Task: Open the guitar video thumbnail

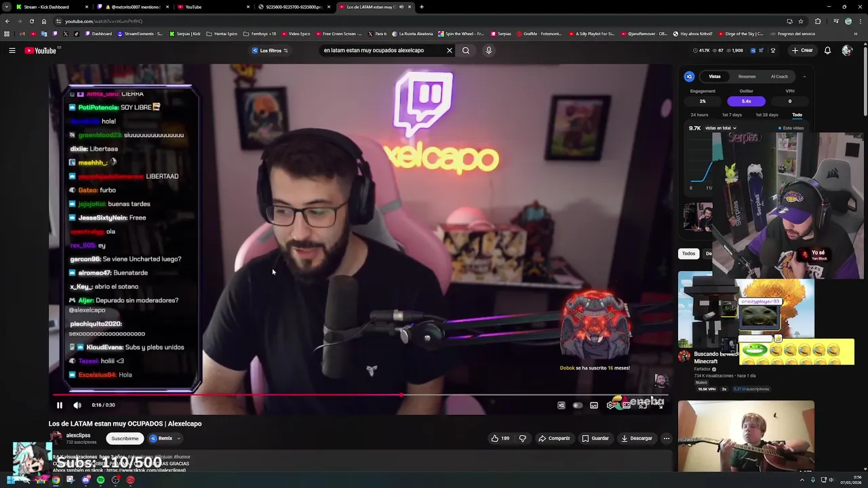Action: [x=746, y=436]
